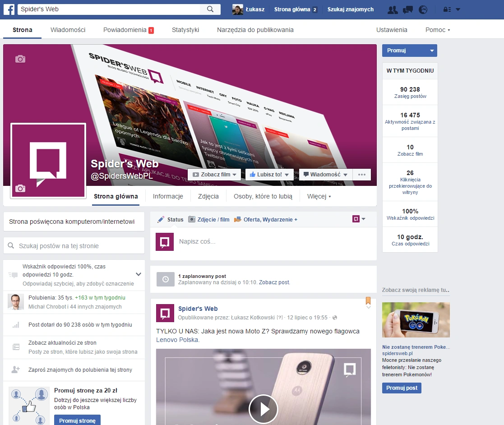
Task: Open the Wiadomości tab
Action: coord(68,30)
